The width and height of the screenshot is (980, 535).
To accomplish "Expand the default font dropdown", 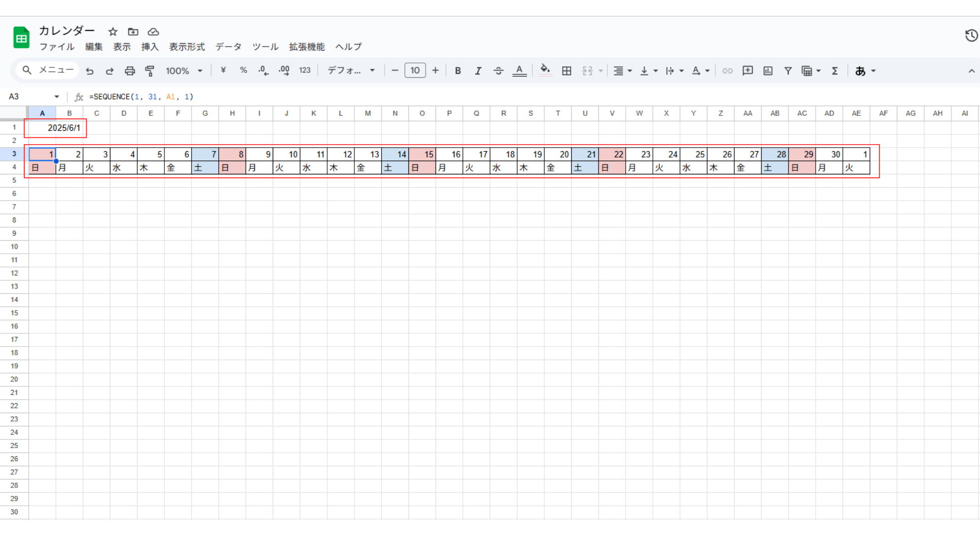I will pos(351,71).
